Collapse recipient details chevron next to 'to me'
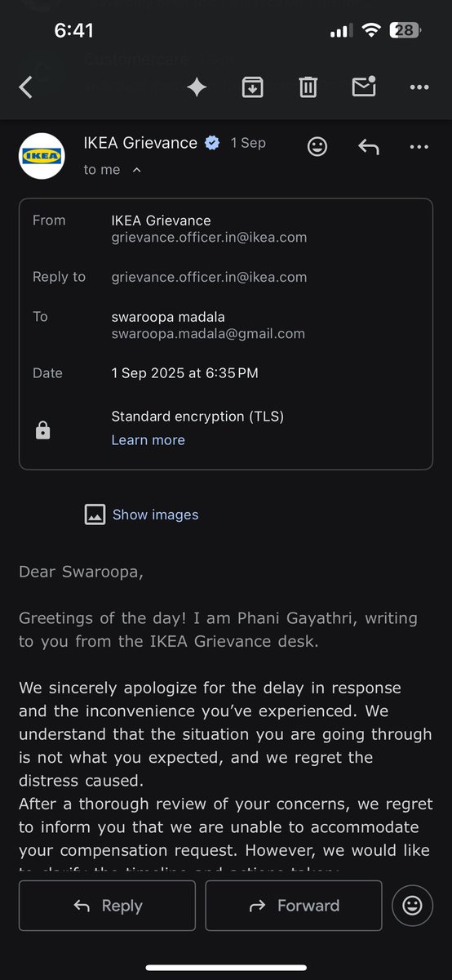 (136, 170)
